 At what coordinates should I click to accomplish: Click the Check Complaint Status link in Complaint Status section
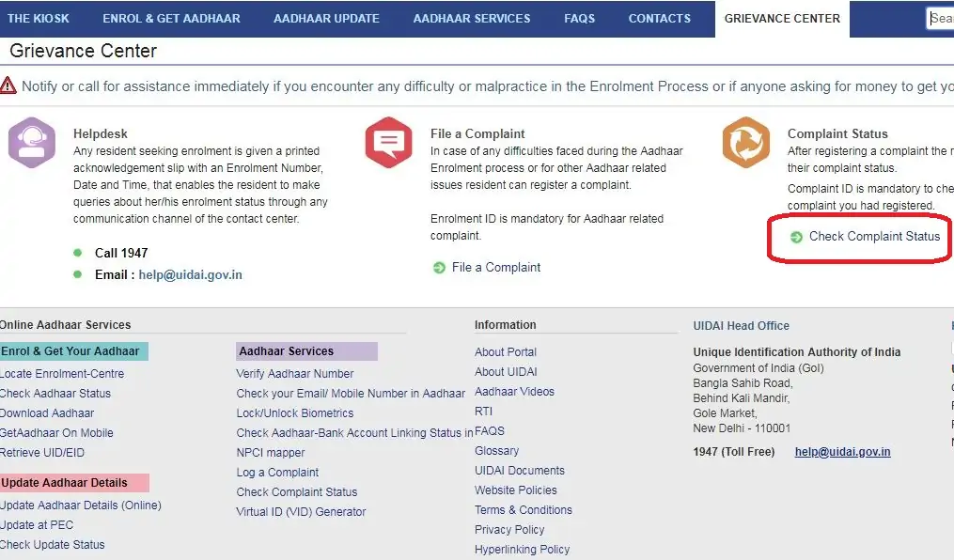tap(874, 237)
